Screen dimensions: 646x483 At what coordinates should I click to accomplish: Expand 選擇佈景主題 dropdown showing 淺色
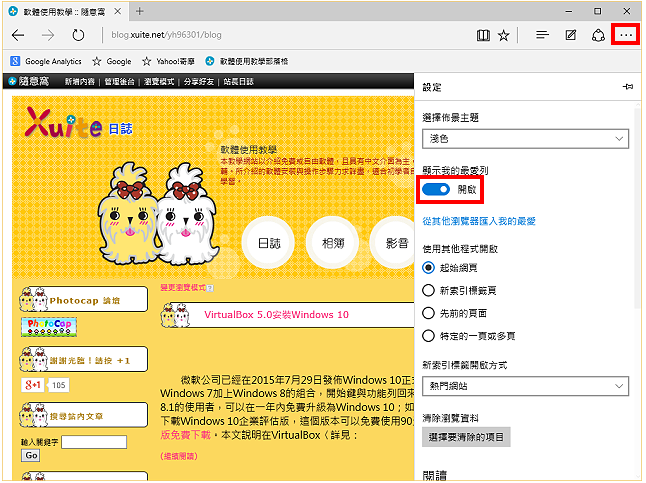(x=525, y=139)
